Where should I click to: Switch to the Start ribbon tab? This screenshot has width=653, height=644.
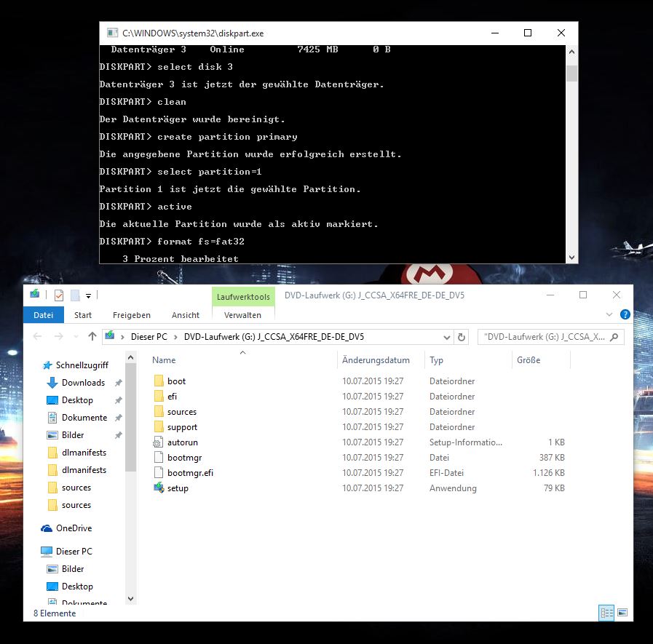(x=82, y=314)
